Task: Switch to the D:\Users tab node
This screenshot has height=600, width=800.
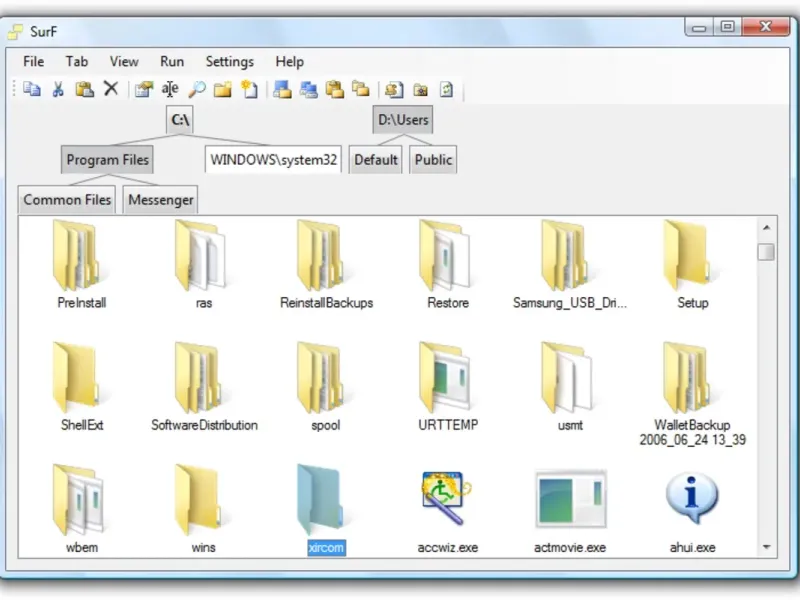Action: tap(403, 120)
